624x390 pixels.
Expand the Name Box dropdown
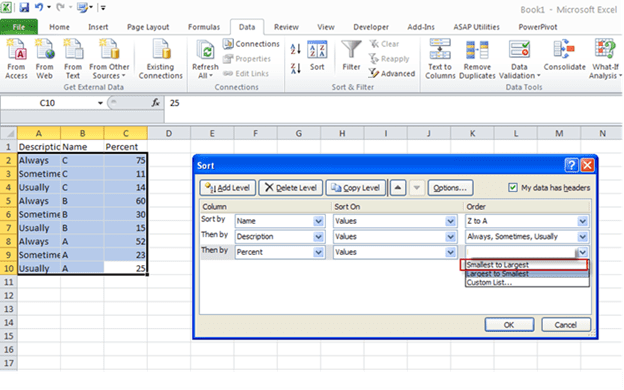click(x=100, y=103)
